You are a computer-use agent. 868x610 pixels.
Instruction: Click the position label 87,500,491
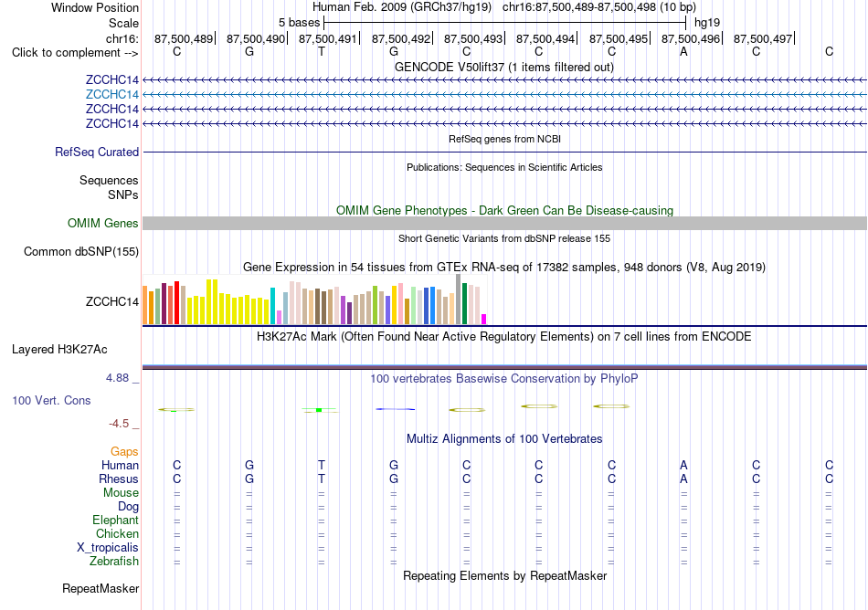pos(328,38)
